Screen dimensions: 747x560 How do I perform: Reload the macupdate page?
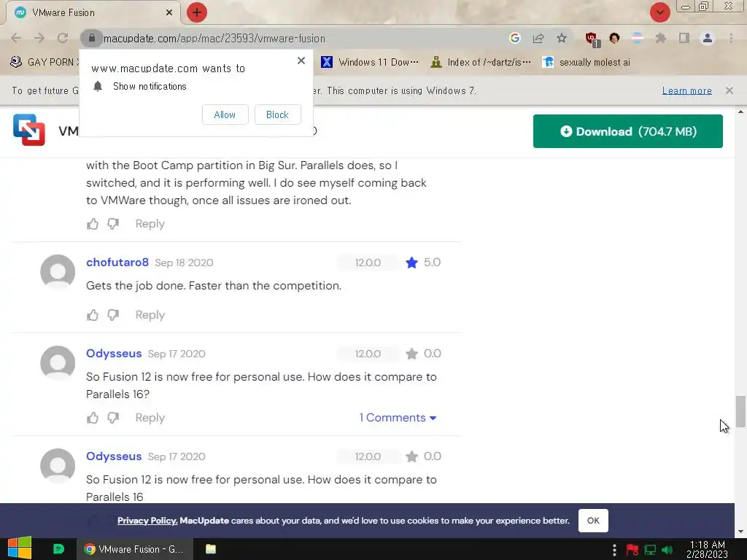point(63,38)
